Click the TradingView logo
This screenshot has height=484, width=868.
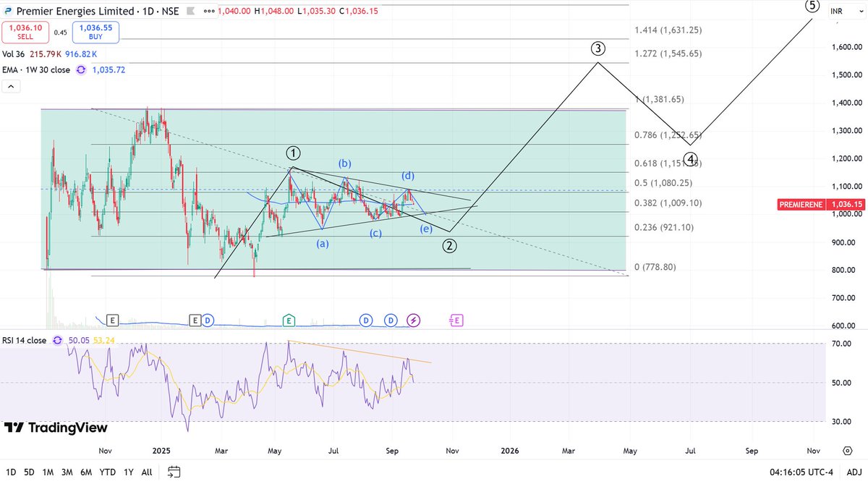56,428
